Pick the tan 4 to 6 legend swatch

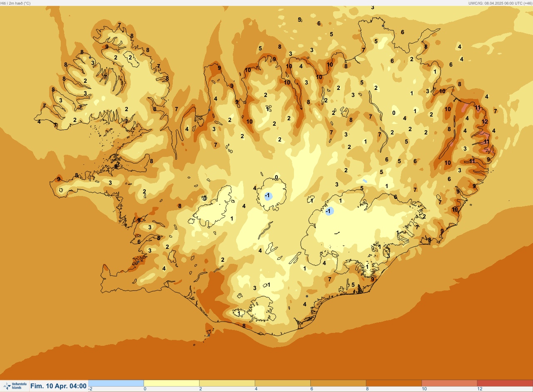click(282, 383)
